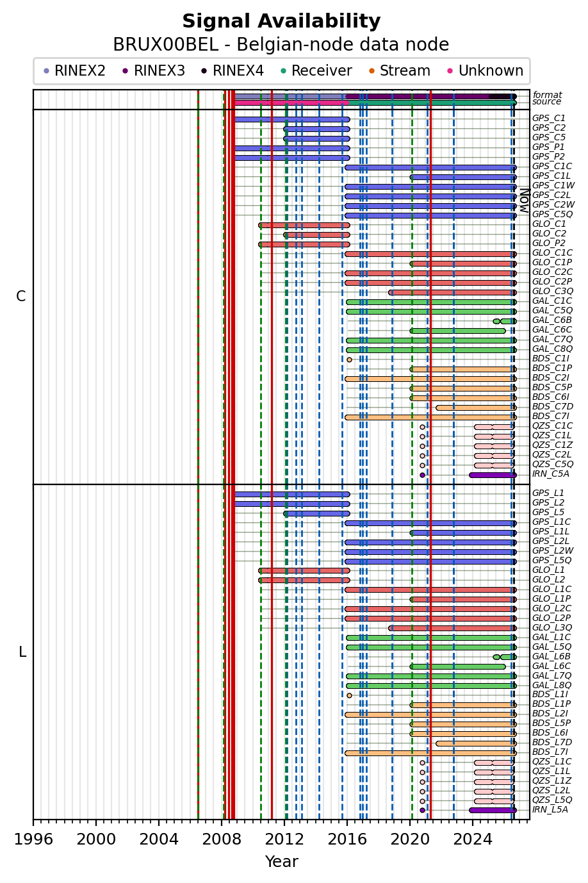Click the 'Year' axis title
The height and width of the screenshot is (883, 588).
(x=281, y=862)
